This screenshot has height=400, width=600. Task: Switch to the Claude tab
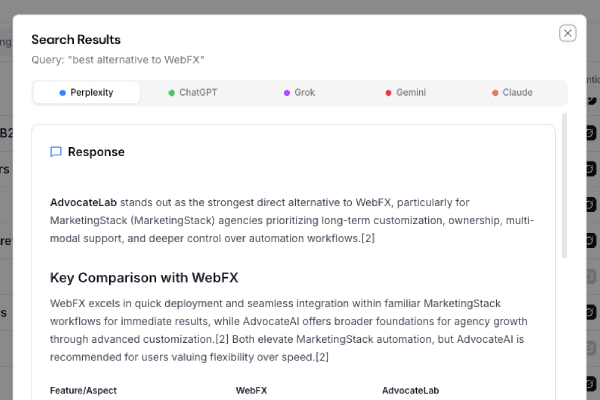coord(512,93)
